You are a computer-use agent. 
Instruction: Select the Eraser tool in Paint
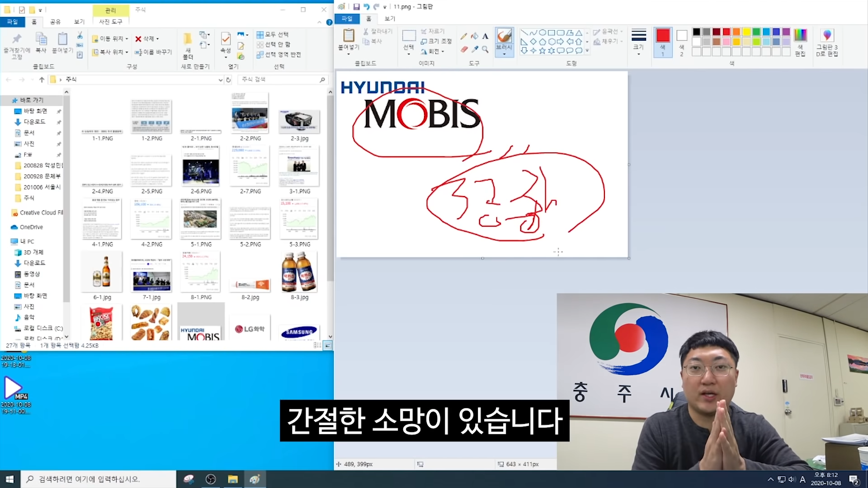463,49
